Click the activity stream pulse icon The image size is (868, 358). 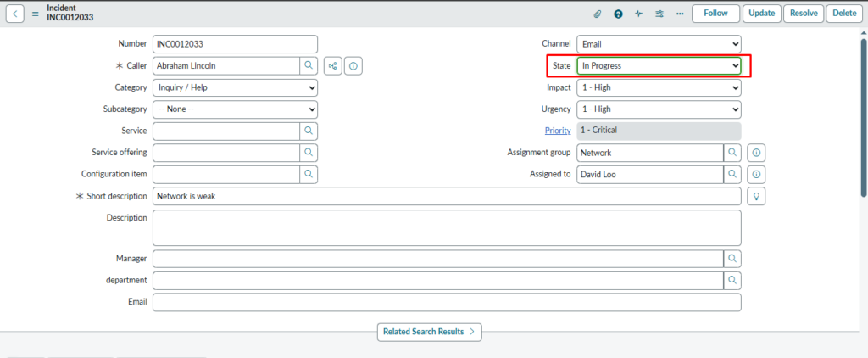638,14
